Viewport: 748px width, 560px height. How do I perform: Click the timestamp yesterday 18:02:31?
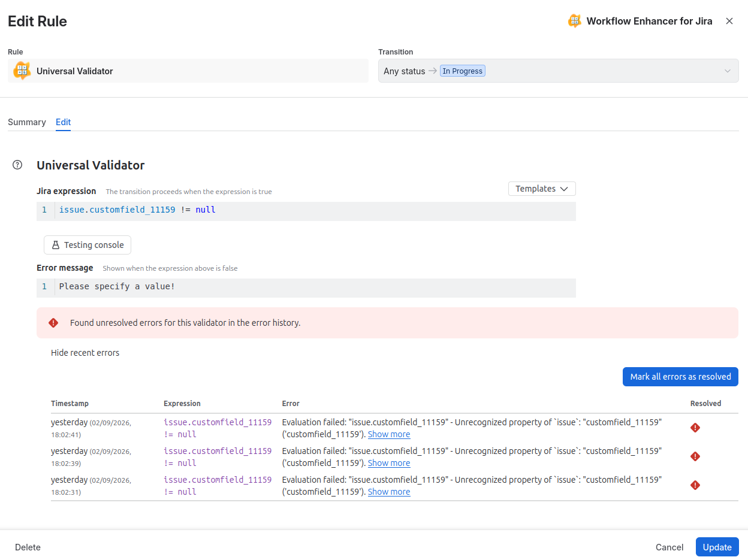[91, 486]
